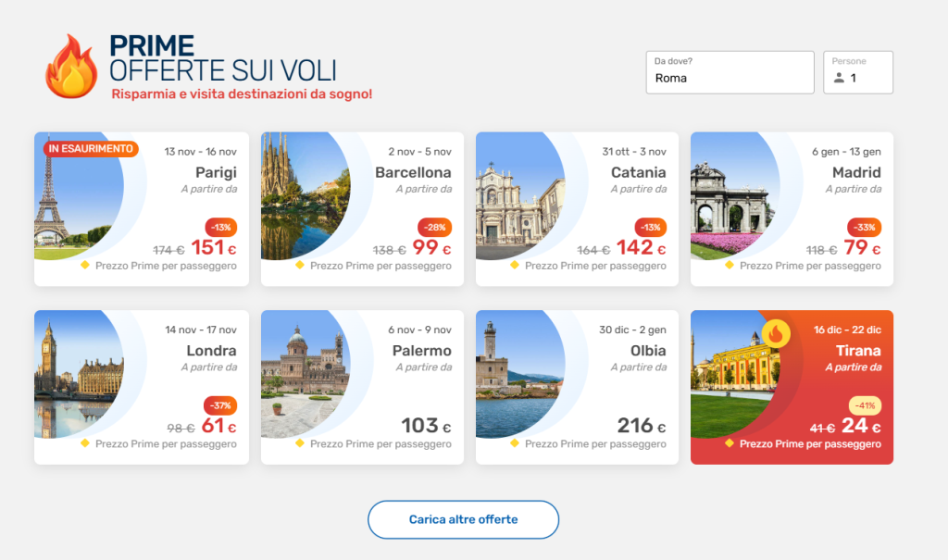Click the -13% discount badge on Parigi

coord(220,228)
